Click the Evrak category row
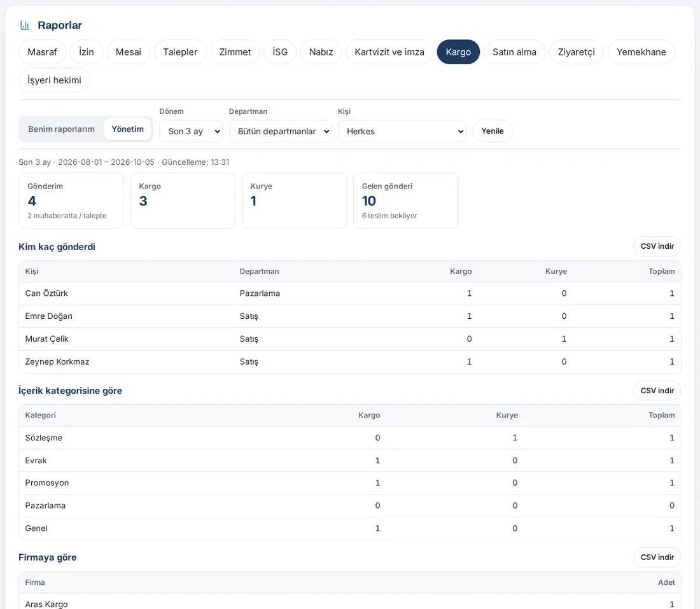 (350, 460)
